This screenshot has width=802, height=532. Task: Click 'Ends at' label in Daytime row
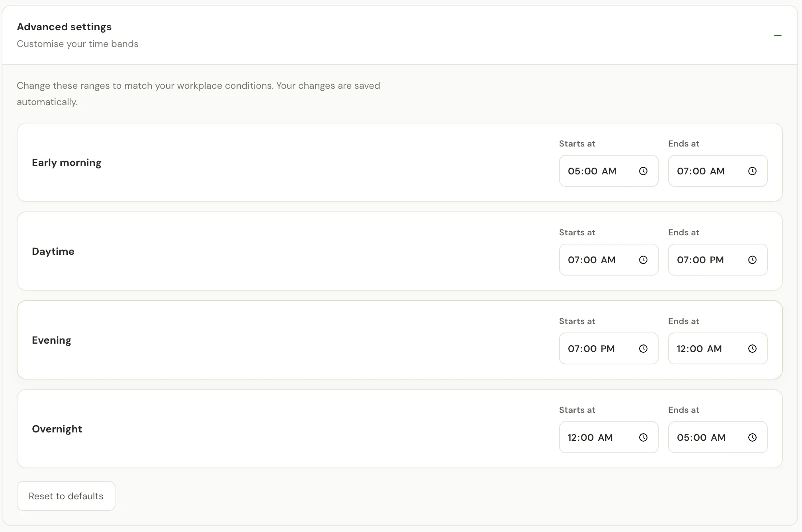(684, 233)
